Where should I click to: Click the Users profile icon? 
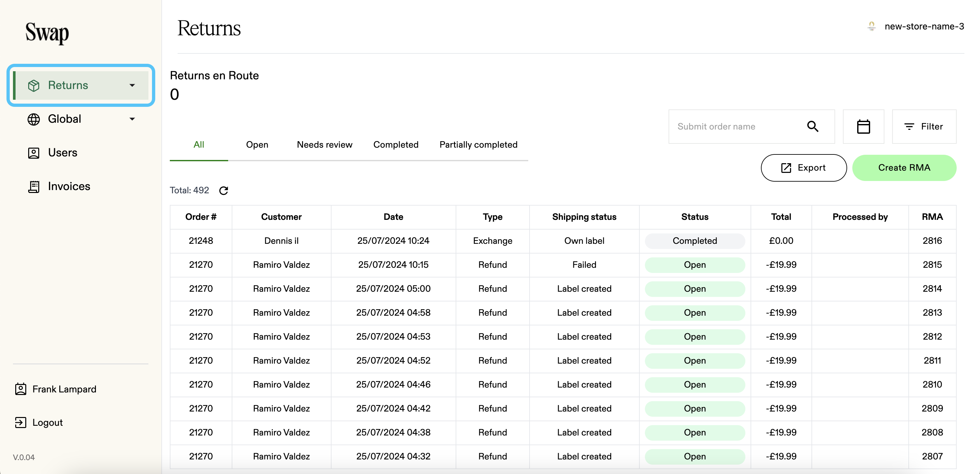[33, 153]
